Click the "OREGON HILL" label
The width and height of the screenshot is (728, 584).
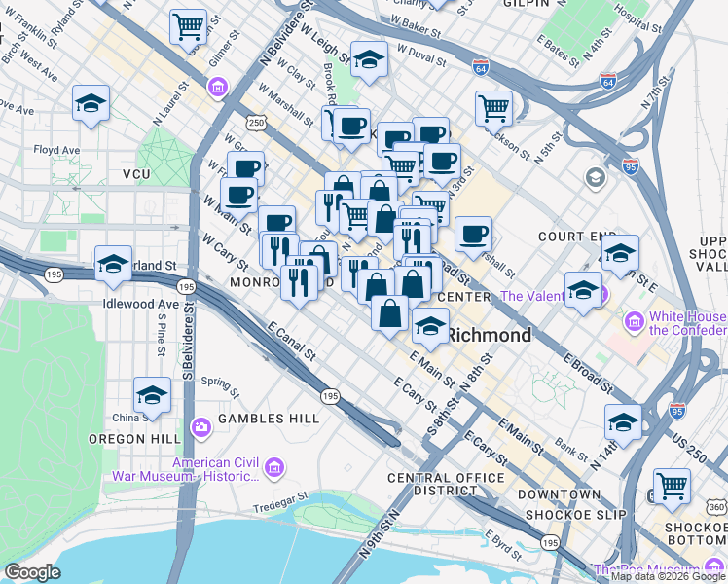[x=134, y=439]
